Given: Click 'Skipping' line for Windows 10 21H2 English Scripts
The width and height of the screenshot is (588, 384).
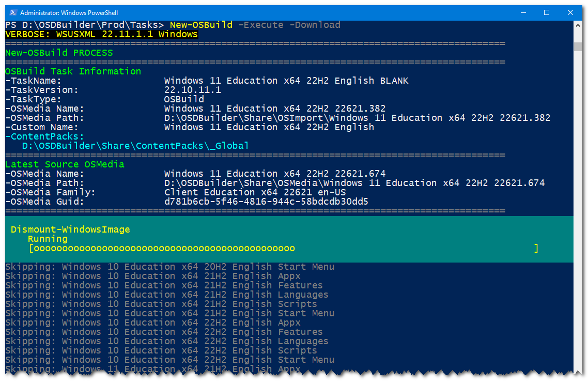Looking at the screenshot, I should [161, 304].
